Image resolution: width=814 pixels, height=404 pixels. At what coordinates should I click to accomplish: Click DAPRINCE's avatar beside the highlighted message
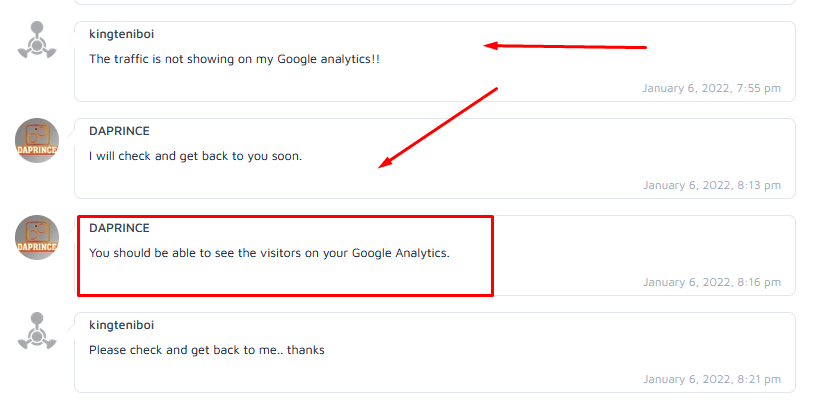(37, 238)
